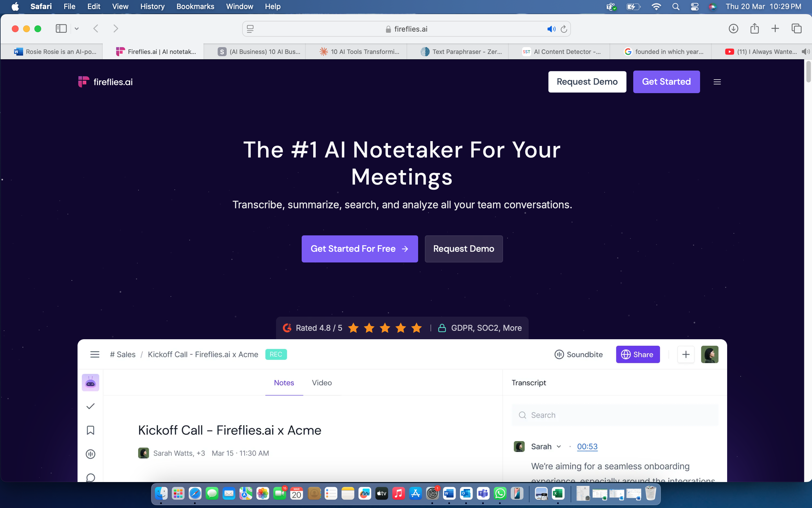Click the Request Demo button in header
The height and width of the screenshot is (508, 812).
[587, 82]
